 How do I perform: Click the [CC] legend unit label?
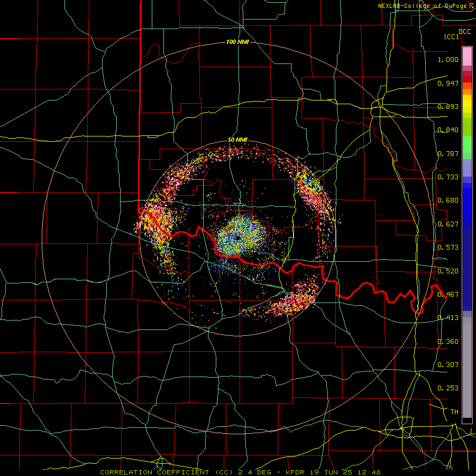coord(452,36)
